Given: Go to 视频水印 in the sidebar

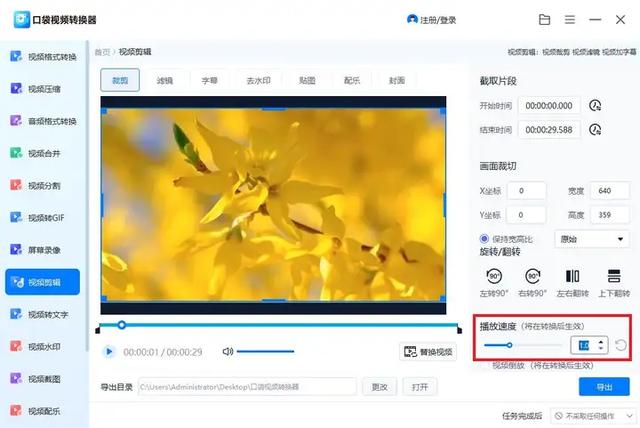Looking at the screenshot, I should coord(36,346).
